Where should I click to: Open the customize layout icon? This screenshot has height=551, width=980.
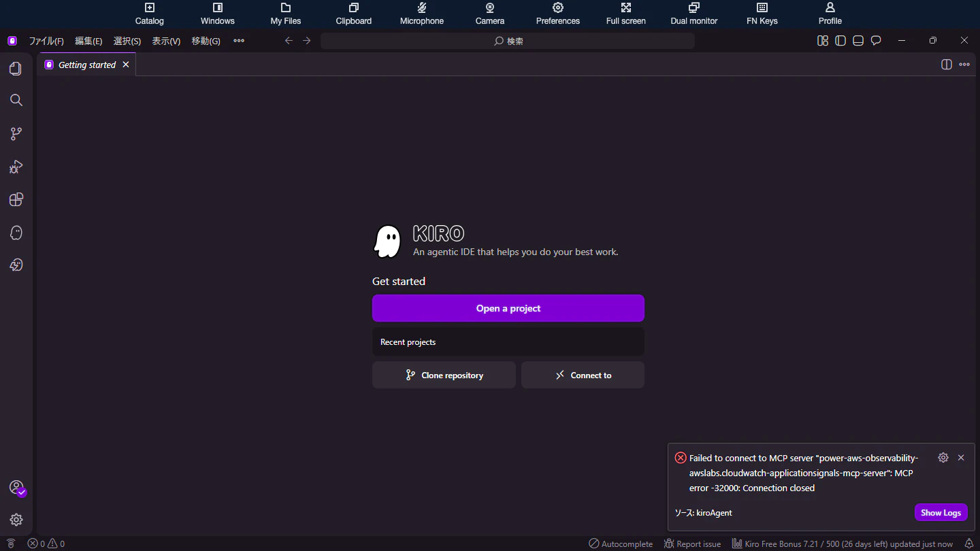click(823, 41)
